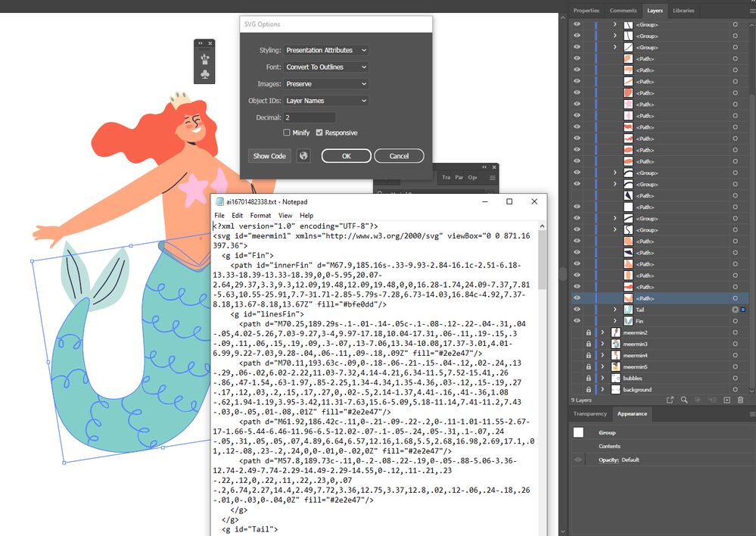Expand the meermin3 layer
The width and height of the screenshot is (756, 536).
point(602,344)
